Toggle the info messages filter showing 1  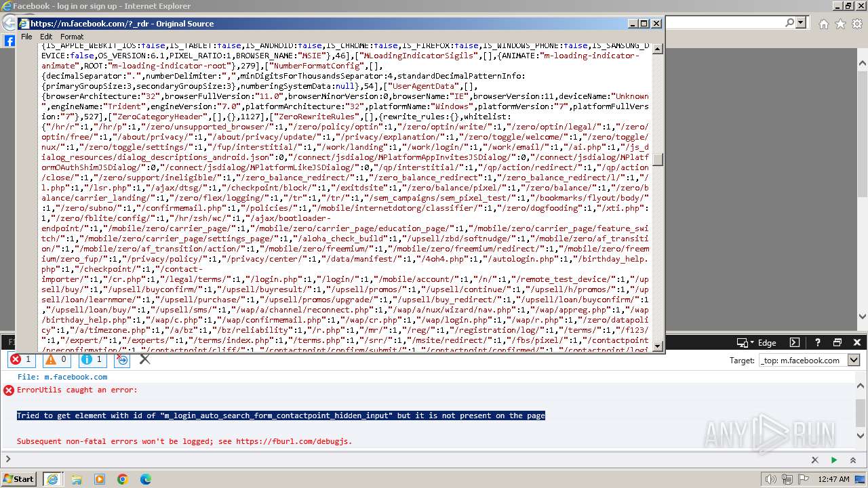[92, 359]
